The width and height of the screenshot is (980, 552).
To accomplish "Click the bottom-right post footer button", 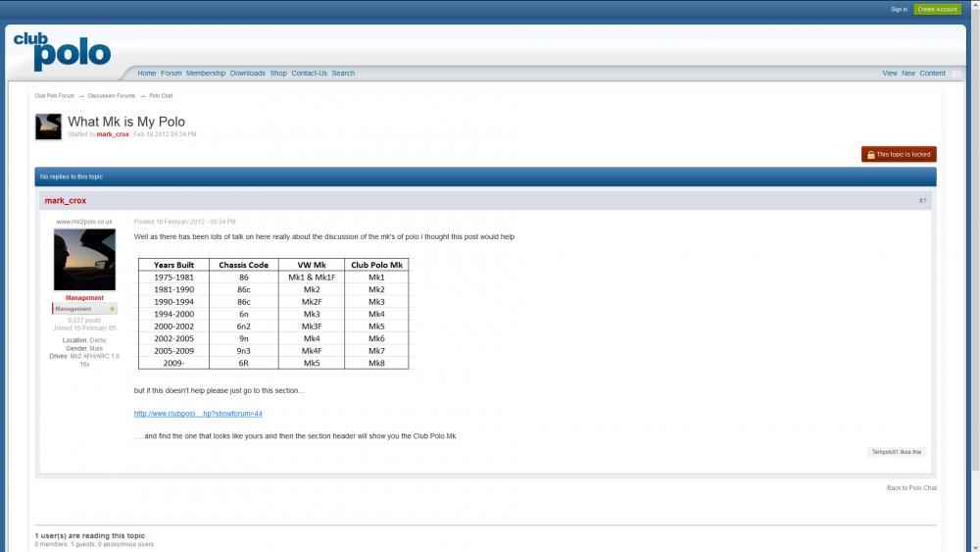I will [x=897, y=452].
